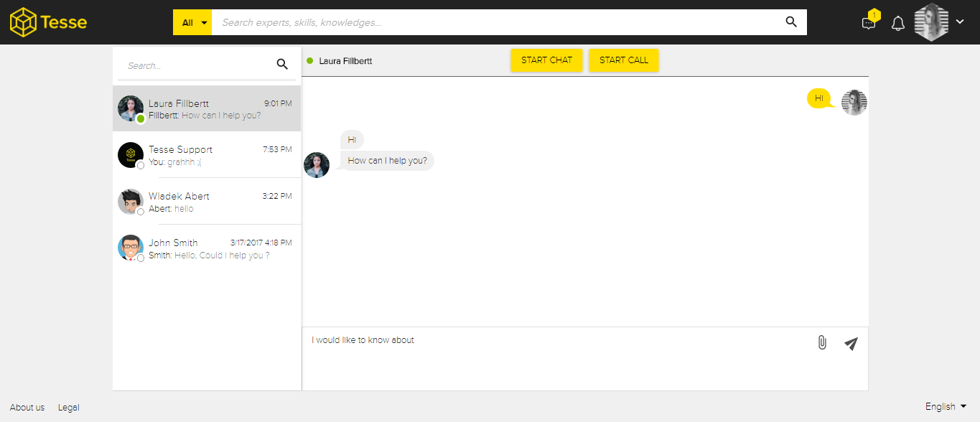Click the "Abert: hello" preview text
The width and height of the screenshot is (980, 422).
171,209
